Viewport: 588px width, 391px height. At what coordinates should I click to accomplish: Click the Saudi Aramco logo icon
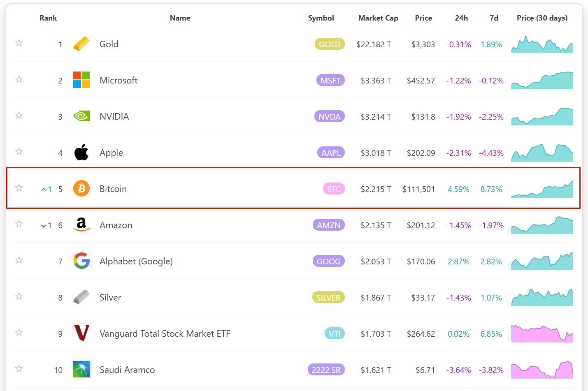pos(81,369)
